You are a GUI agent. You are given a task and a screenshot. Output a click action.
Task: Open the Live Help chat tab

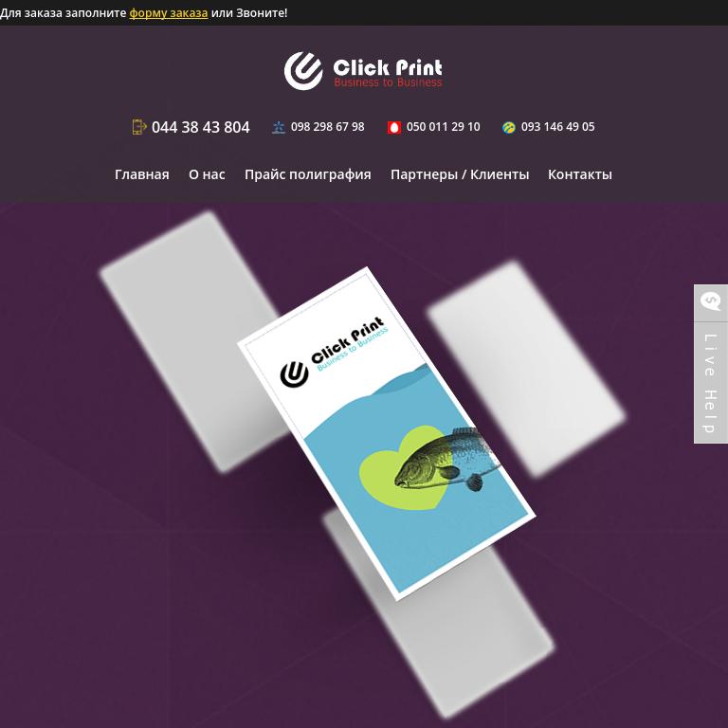click(710, 364)
